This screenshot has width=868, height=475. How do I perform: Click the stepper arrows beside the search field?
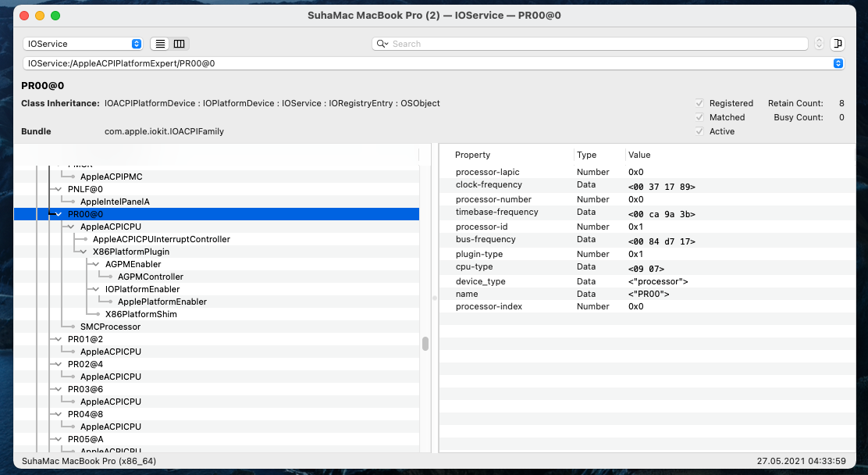tap(819, 44)
